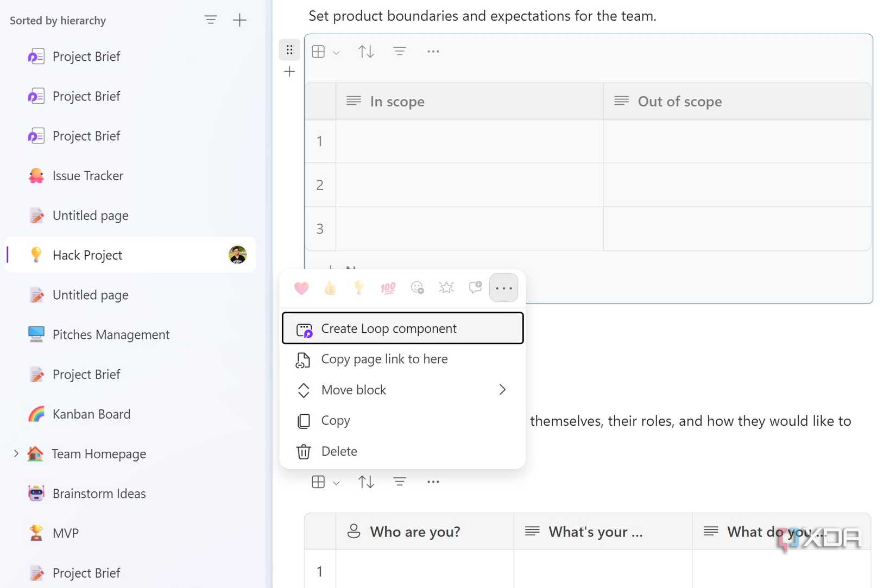Open the filter icon above the table
896x588 pixels.
point(400,51)
